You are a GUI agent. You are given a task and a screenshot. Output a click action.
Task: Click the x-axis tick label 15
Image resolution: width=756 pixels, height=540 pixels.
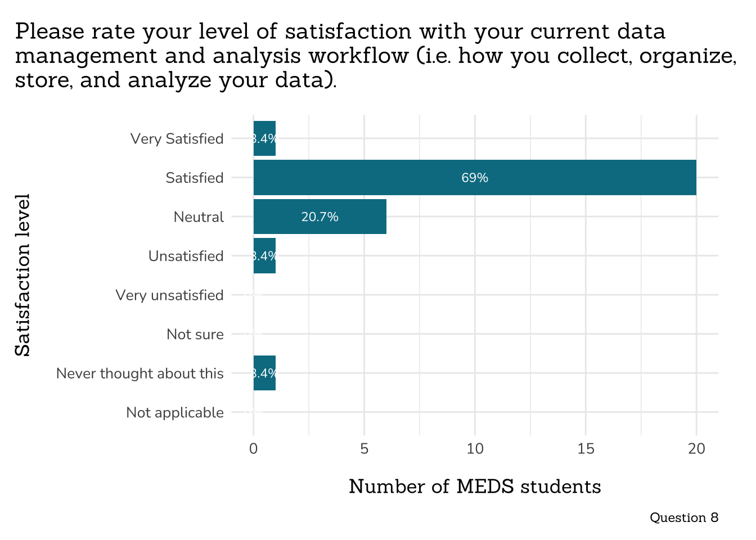tap(586, 449)
